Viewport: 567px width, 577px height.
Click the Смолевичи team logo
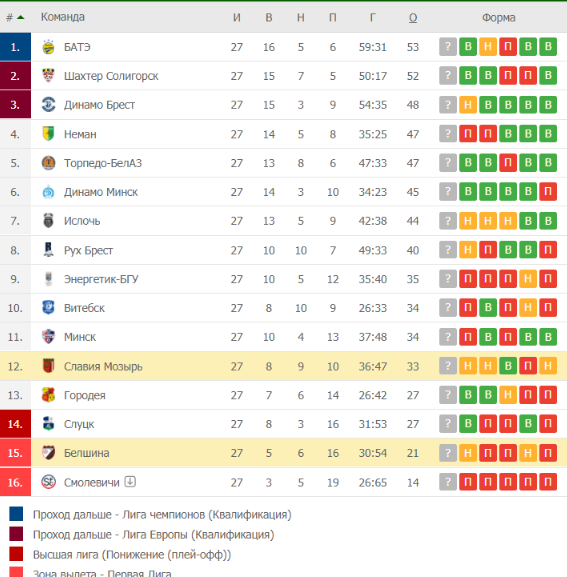[48, 482]
